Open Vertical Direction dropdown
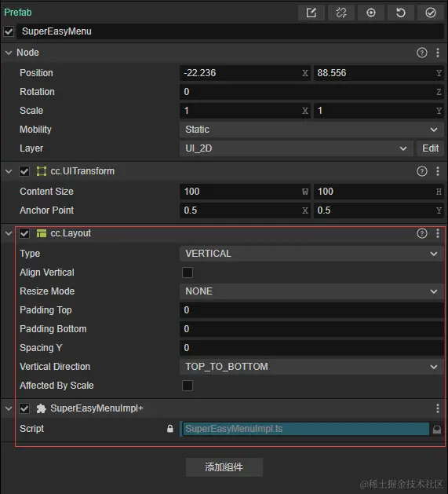 pyautogui.click(x=311, y=367)
